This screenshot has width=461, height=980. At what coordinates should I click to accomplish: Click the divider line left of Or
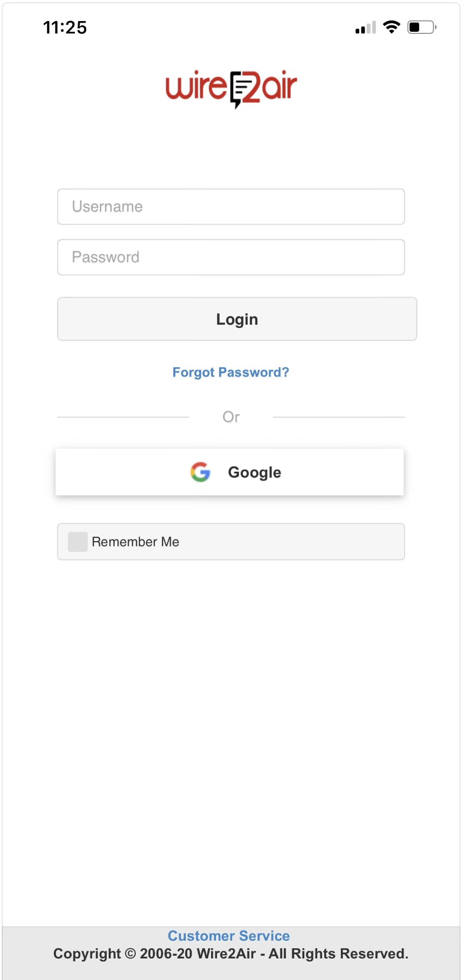(123, 417)
